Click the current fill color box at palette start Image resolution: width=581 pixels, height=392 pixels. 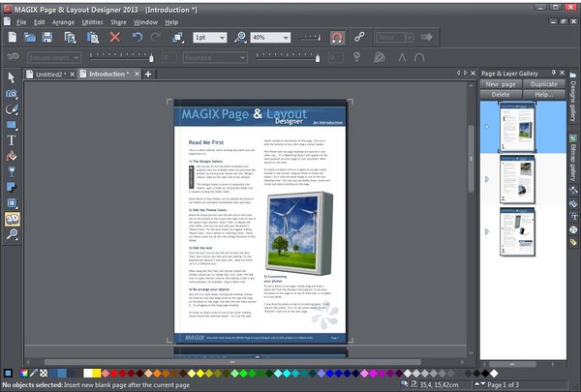(8, 373)
